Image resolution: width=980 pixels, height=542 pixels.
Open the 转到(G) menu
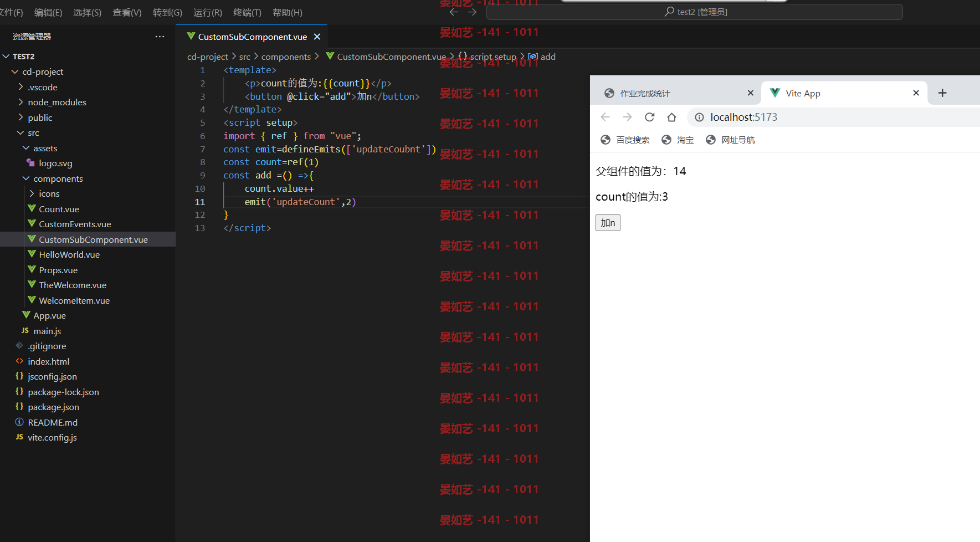tap(167, 12)
